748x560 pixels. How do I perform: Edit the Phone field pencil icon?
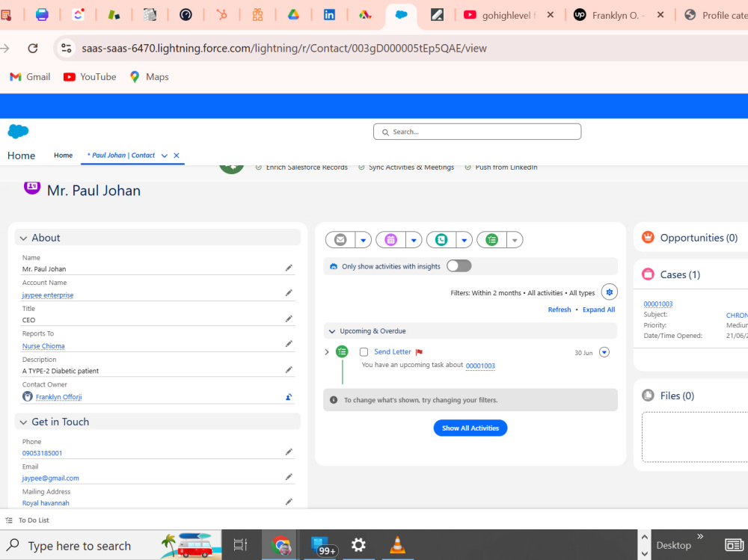pyautogui.click(x=289, y=452)
